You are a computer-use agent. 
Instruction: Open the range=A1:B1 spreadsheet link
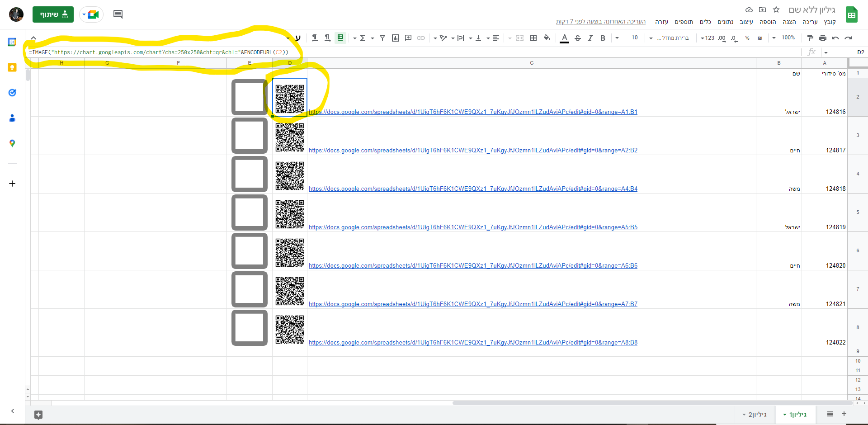tap(473, 112)
